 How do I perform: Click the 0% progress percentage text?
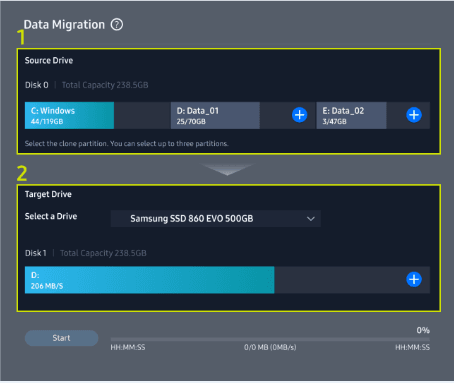(x=423, y=330)
